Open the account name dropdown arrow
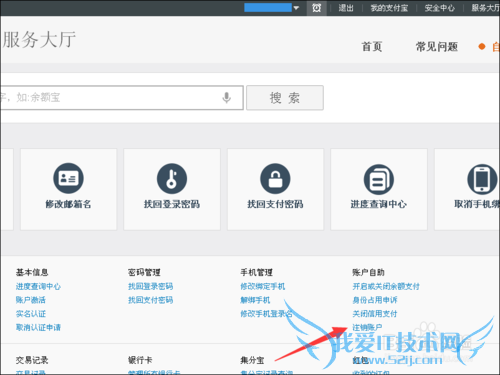Viewport: 500px width, 375px height. coord(296,8)
